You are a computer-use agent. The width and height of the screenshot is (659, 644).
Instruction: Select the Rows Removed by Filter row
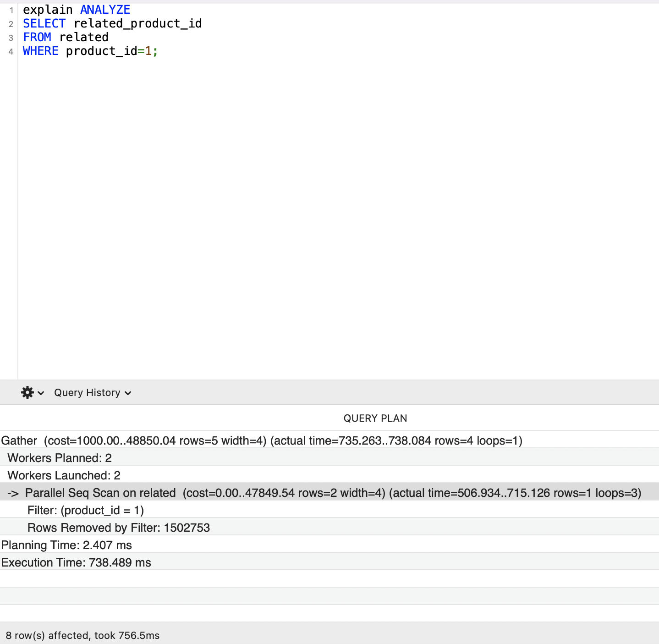(329, 528)
